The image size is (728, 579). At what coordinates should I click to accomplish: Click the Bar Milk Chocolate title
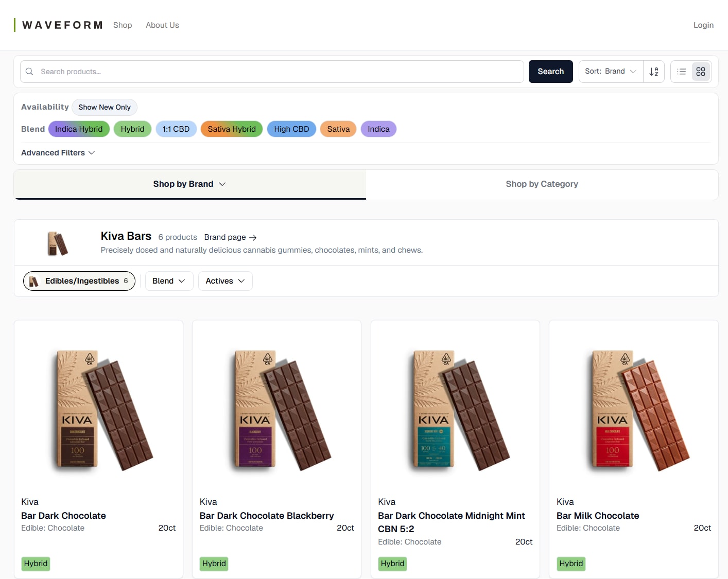[598, 516]
